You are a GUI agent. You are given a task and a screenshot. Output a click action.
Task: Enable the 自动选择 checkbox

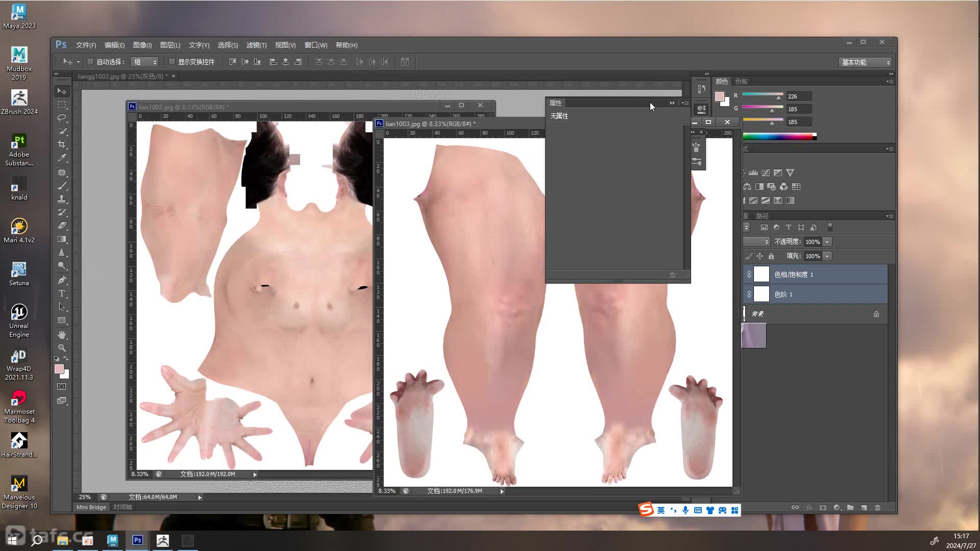(x=90, y=62)
